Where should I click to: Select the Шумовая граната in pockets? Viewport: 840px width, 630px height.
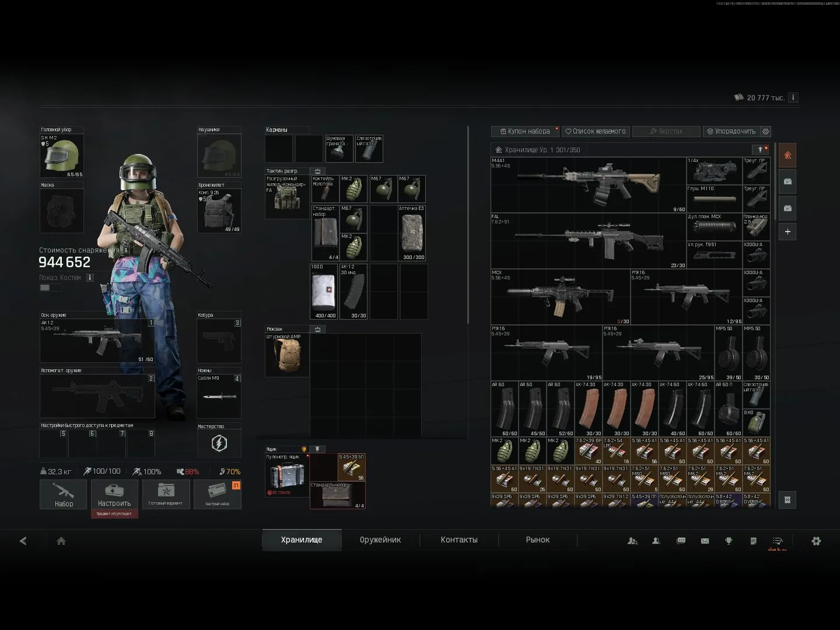[339, 148]
